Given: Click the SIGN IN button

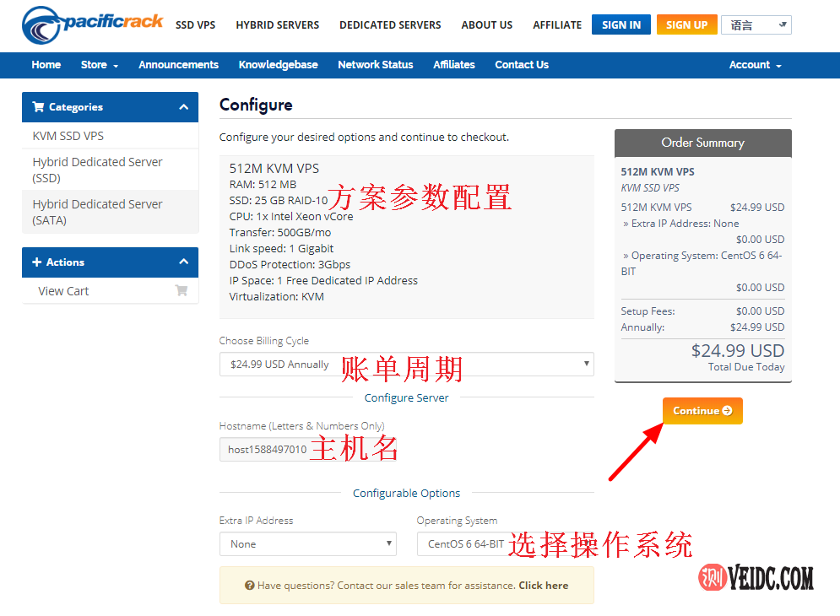Looking at the screenshot, I should pyautogui.click(x=621, y=24).
